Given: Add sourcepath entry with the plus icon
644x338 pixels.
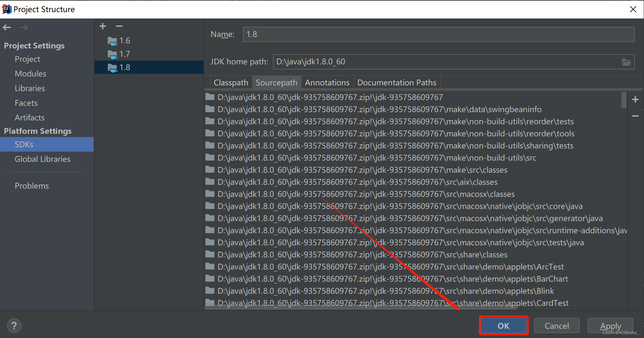Looking at the screenshot, I should (635, 99).
